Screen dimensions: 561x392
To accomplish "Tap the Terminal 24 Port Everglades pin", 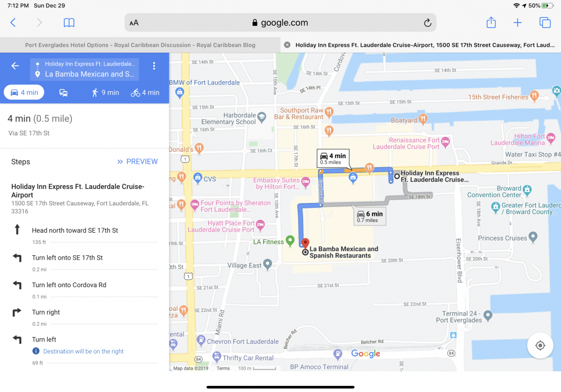I will click(488, 316).
